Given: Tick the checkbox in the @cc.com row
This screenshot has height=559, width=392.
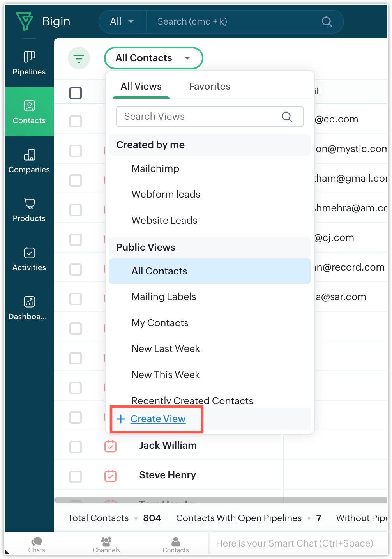Looking at the screenshot, I should (76, 121).
